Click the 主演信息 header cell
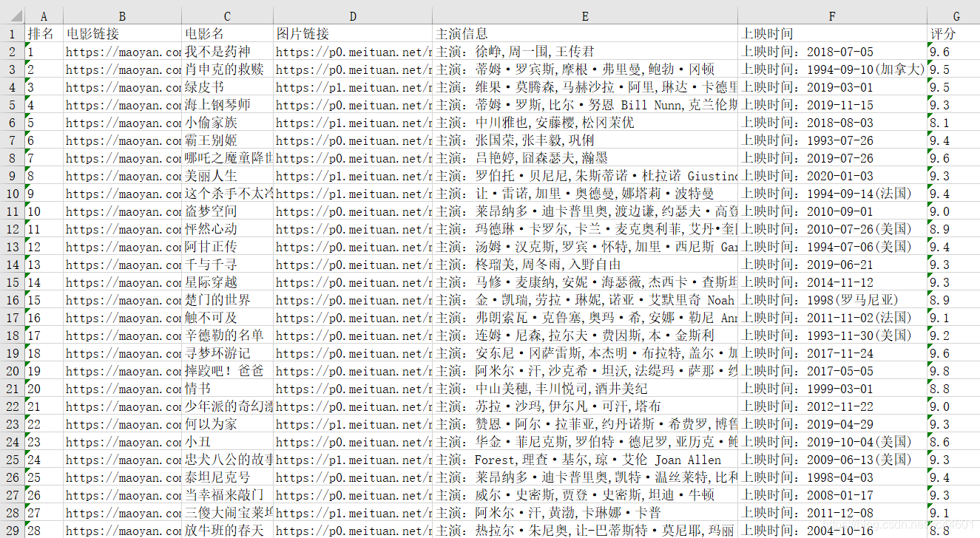 coord(585,34)
